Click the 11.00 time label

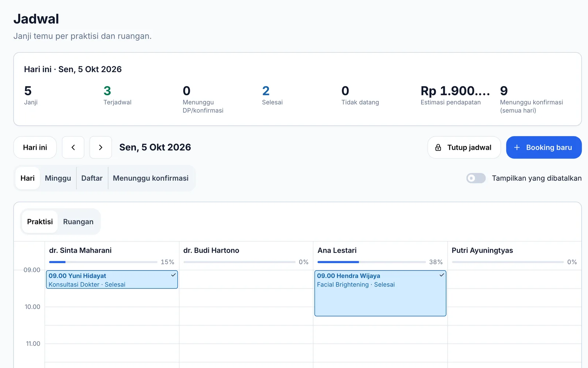click(x=33, y=344)
